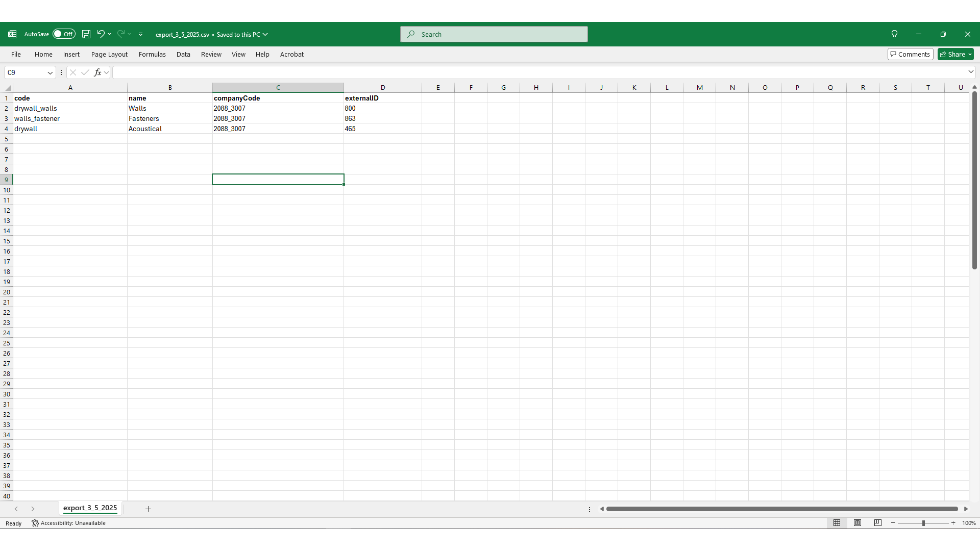980x551 pixels.
Task: Open the Data ribbon tab
Action: [183, 54]
